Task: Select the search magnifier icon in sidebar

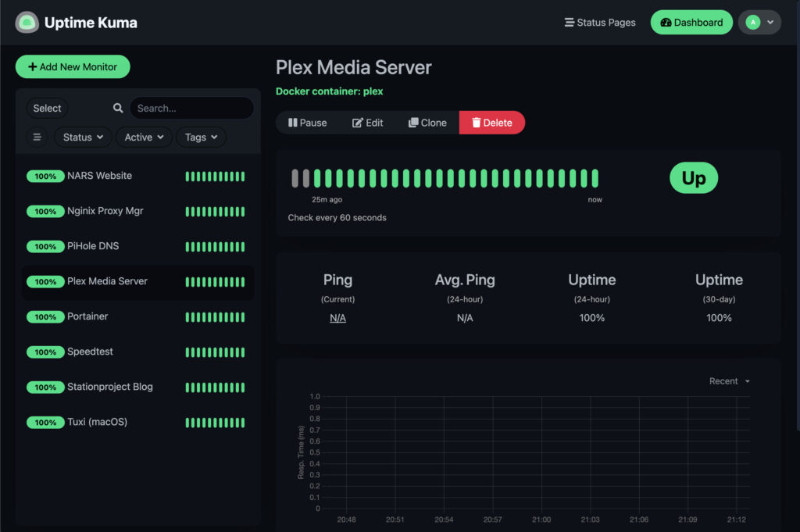Action: (117, 108)
